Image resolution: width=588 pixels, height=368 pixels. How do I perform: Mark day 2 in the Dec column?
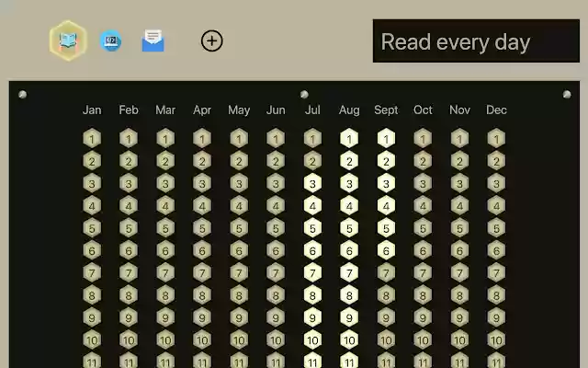496,161
